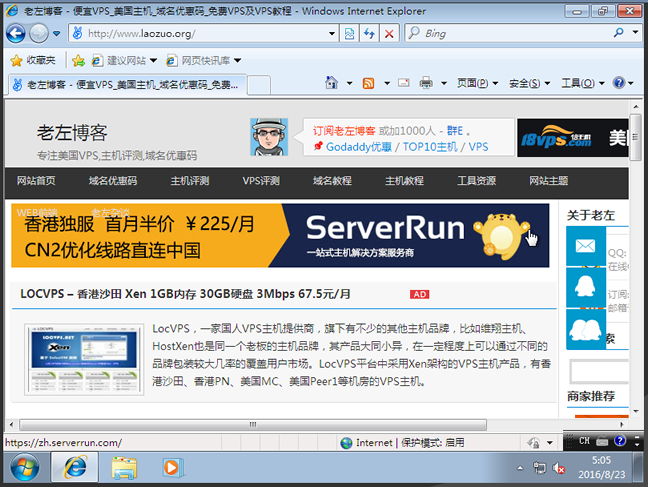This screenshot has width=648, height=487.
Task: Open Windows Explorer folder taskbar icon
Action: tap(124, 468)
